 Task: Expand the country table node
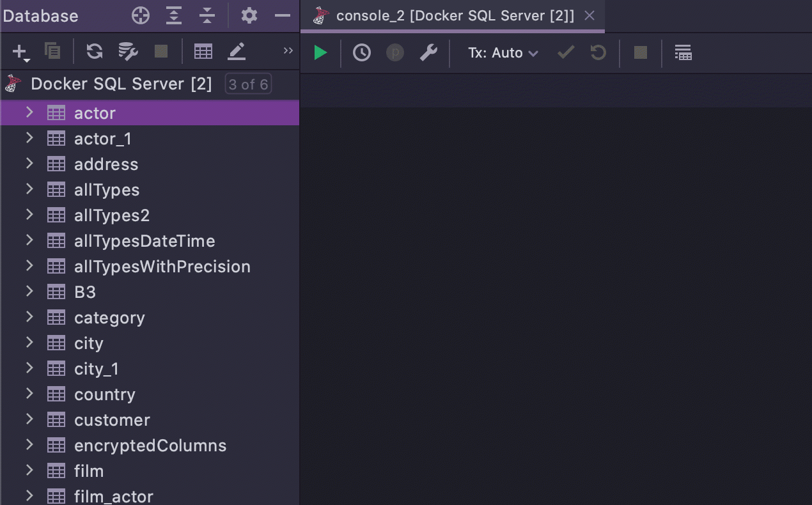tap(29, 394)
